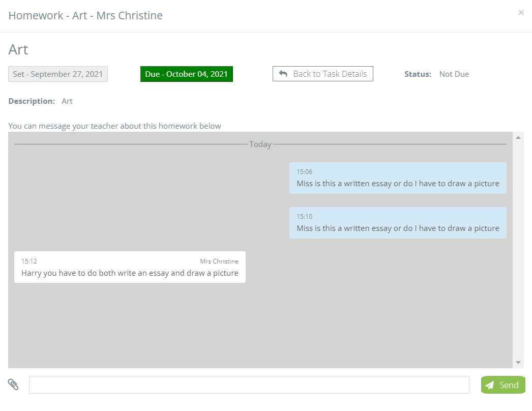The width and height of the screenshot is (532, 411).
Task: Click the paper plane icon on Send button
Action: click(x=489, y=385)
